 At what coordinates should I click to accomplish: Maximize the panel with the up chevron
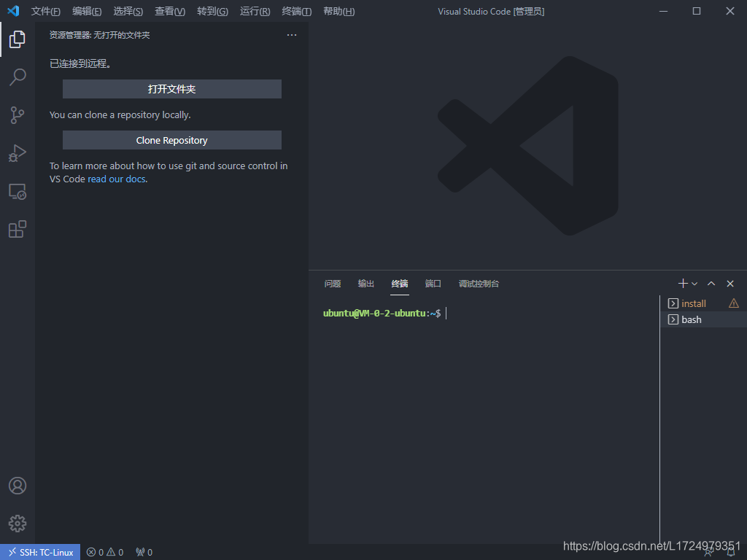coord(711,284)
